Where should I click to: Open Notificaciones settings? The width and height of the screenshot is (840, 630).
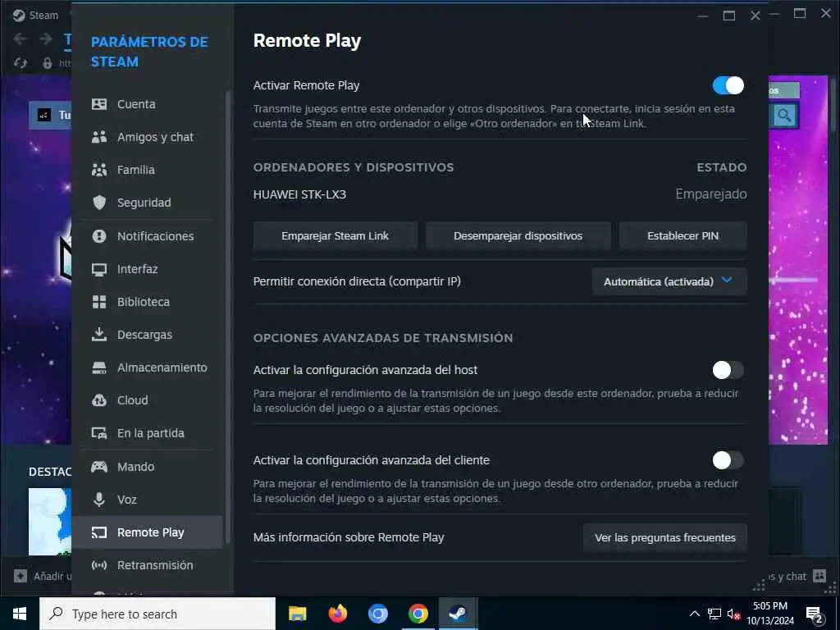(x=147, y=236)
